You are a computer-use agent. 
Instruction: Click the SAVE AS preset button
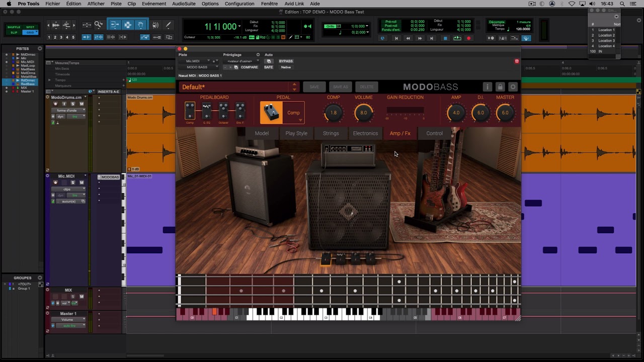(x=340, y=87)
